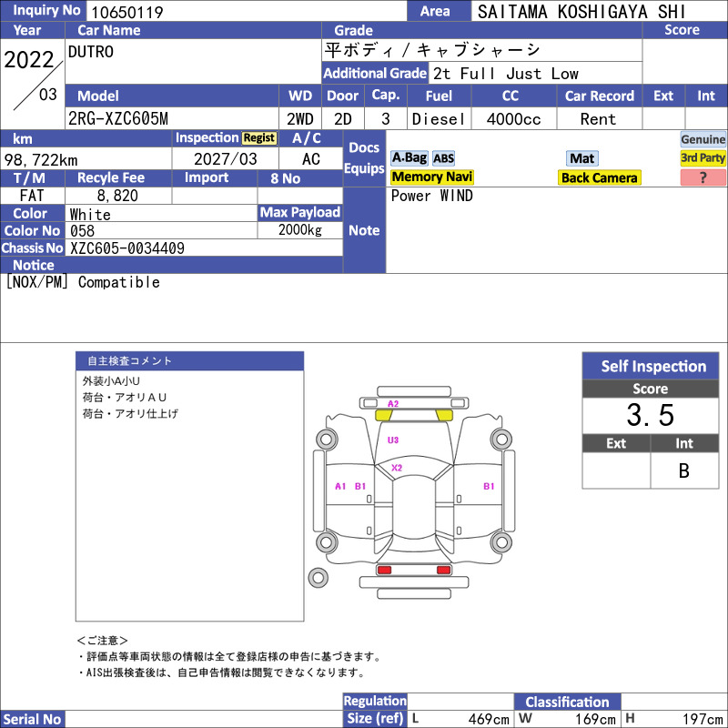Select the Memory Navi badge
The width and height of the screenshot is (728, 728).
click(431, 177)
